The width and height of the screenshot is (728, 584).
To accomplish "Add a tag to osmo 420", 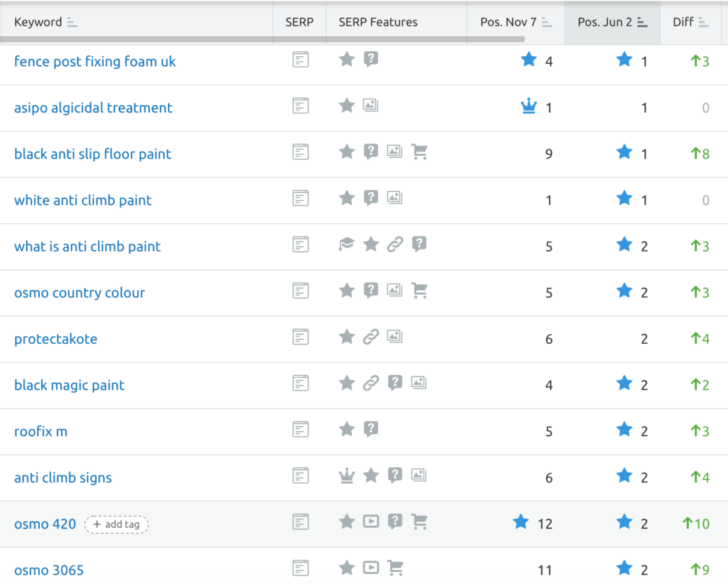I will [117, 524].
